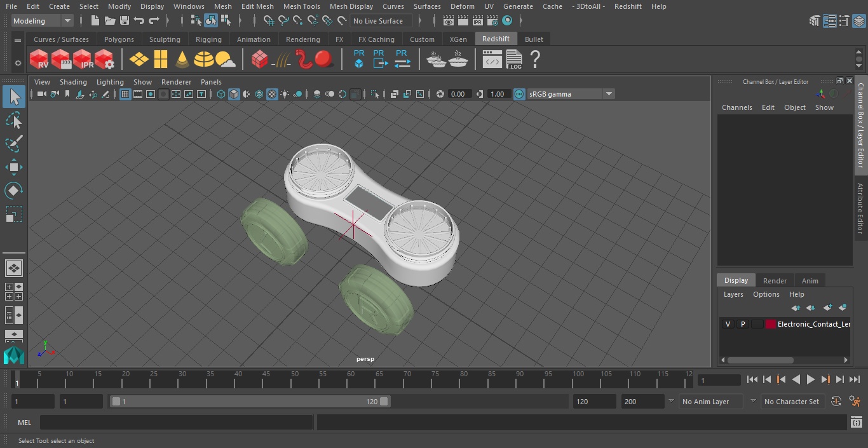Toggle layer visibility V box
Viewport: 868px width, 448px height.
(728, 324)
